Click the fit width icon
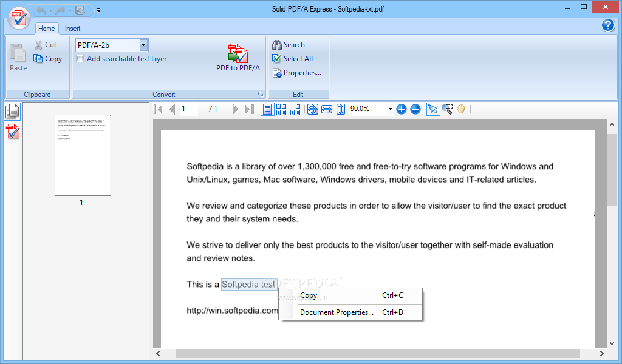Screen dimensions: 622x364 (x=327, y=109)
